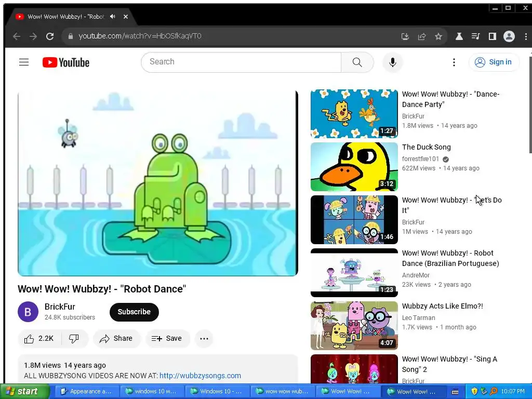
Task: Dislike the Robot Dance video
Action: click(74, 338)
